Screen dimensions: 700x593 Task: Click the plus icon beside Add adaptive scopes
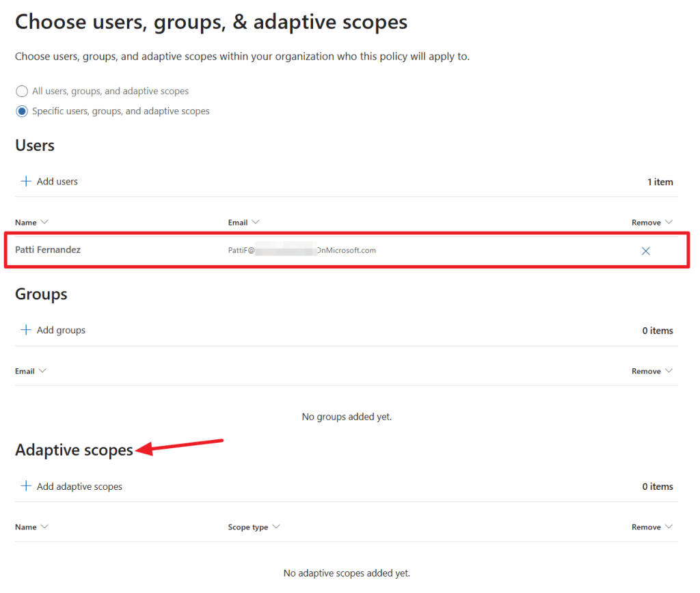click(x=26, y=486)
